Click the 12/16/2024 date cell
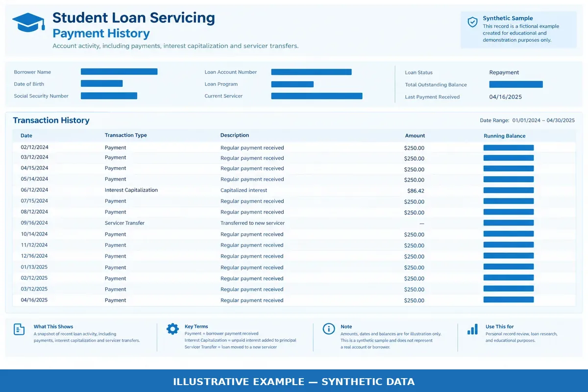This screenshot has height=392, width=588. pyautogui.click(x=34, y=256)
